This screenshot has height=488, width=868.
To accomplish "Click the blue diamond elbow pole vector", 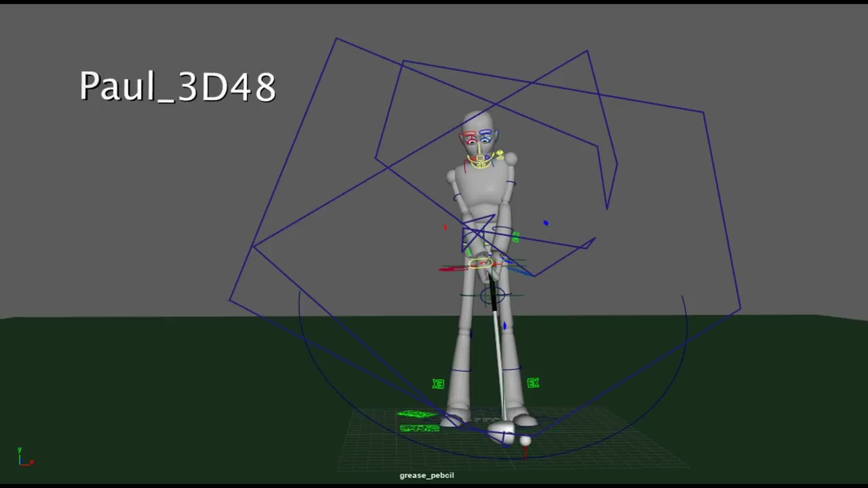I will tap(546, 223).
